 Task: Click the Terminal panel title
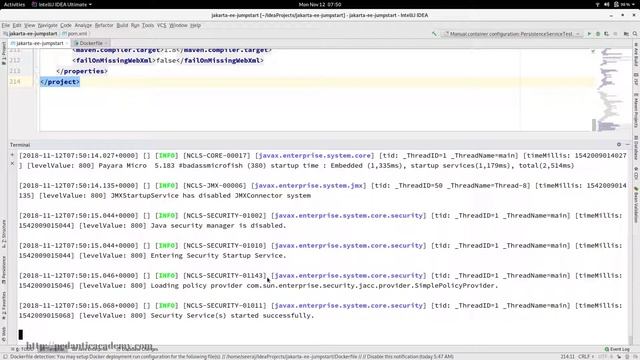[x=20, y=144]
